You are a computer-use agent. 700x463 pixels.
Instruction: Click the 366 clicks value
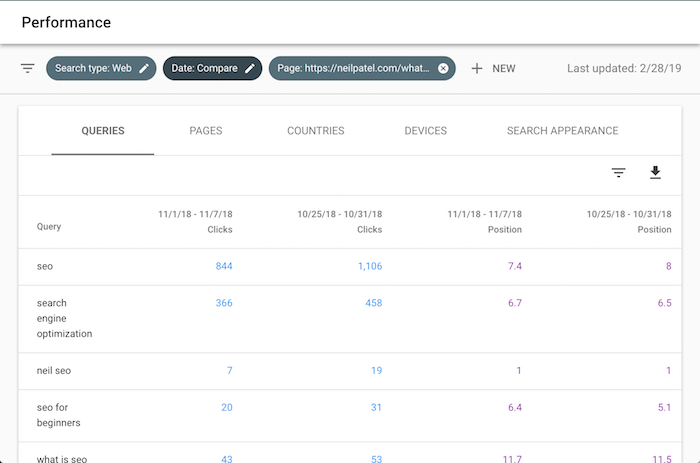coord(224,303)
